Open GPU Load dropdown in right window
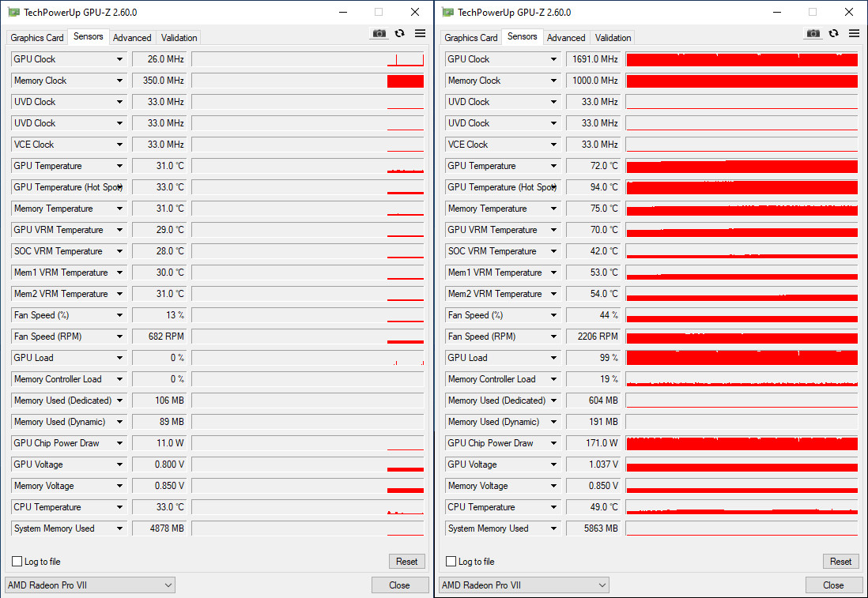Screen dimensions: 868x598 (x=553, y=358)
